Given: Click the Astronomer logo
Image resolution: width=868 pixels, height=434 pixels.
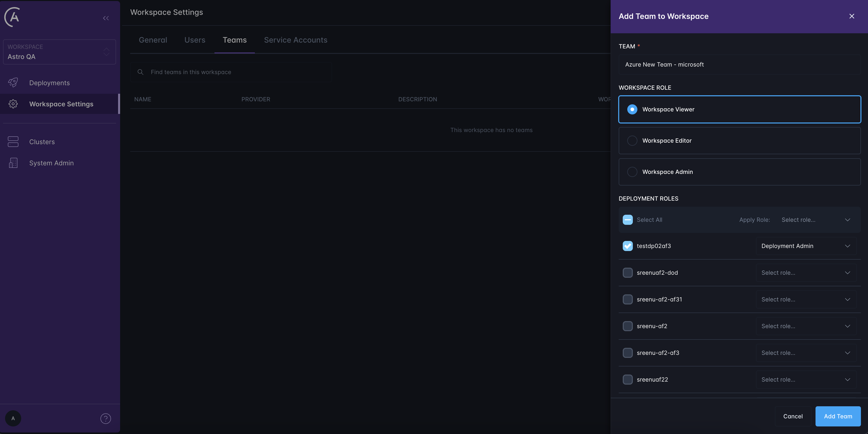Looking at the screenshot, I should [x=12, y=17].
